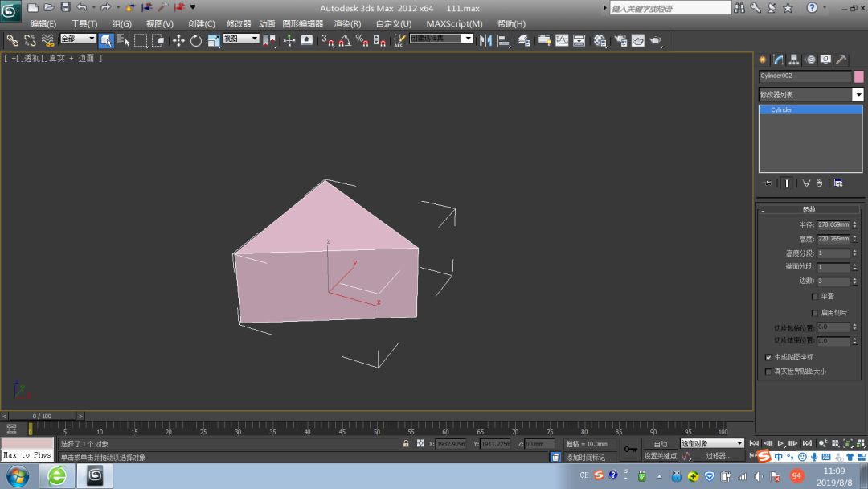Open the Undo history dropdown arrow
The image size is (868, 489).
[93, 7]
